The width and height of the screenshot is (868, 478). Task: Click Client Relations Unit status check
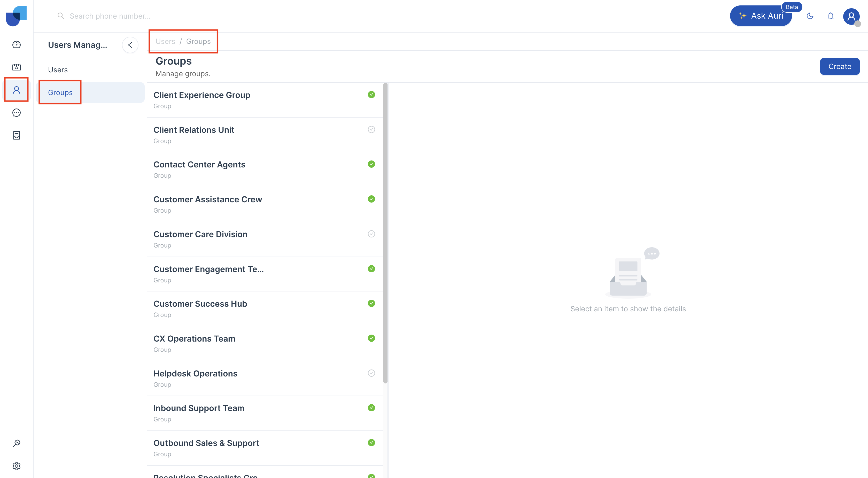pos(371,129)
